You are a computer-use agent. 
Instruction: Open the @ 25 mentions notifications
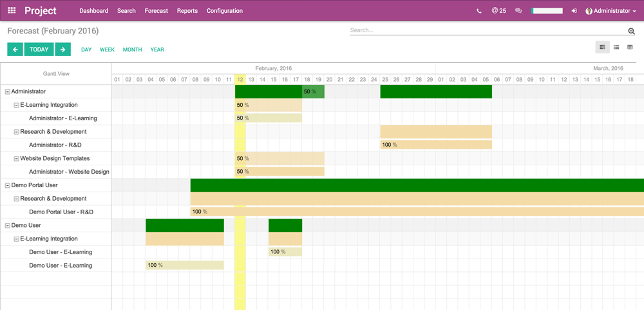pyautogui.click(x=498, y=11)
